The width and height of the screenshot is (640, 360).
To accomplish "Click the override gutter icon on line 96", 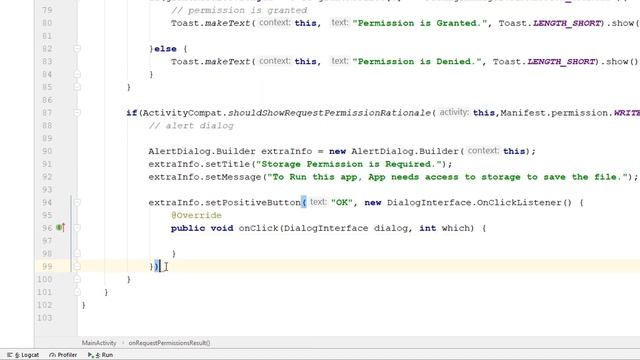I will 61,227.
